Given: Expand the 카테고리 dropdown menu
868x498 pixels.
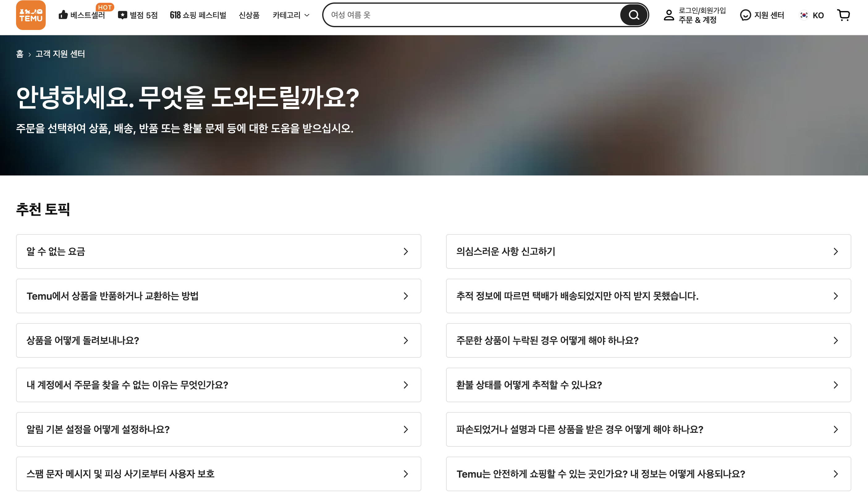Looking at the screenshot, I should (291, 15).
